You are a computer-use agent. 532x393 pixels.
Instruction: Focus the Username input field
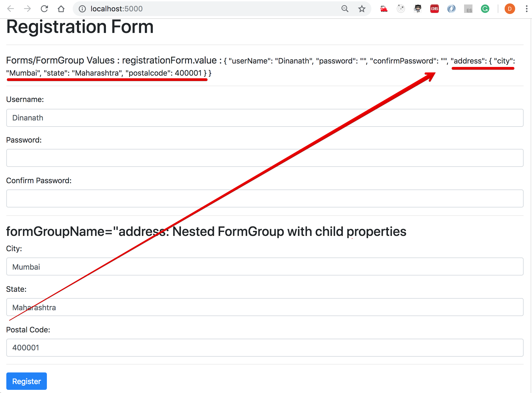265,118
